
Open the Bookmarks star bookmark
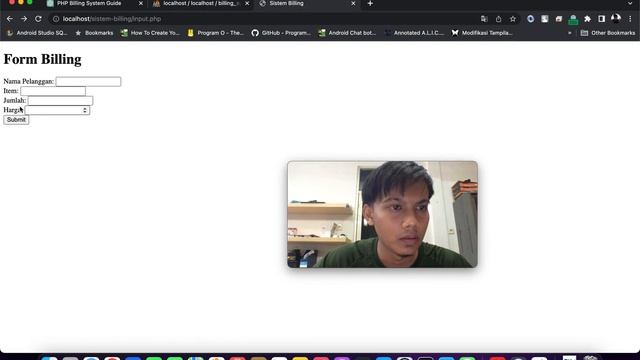pos(94,33)
